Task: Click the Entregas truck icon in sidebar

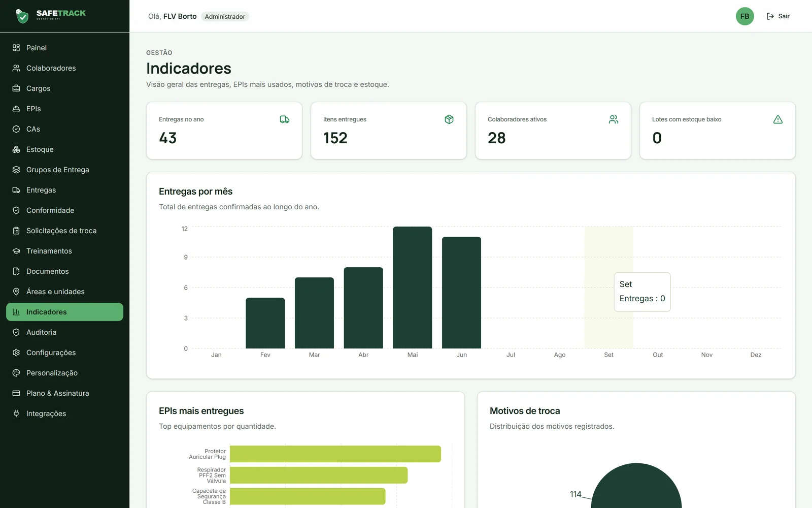Action: pos(16,190)
